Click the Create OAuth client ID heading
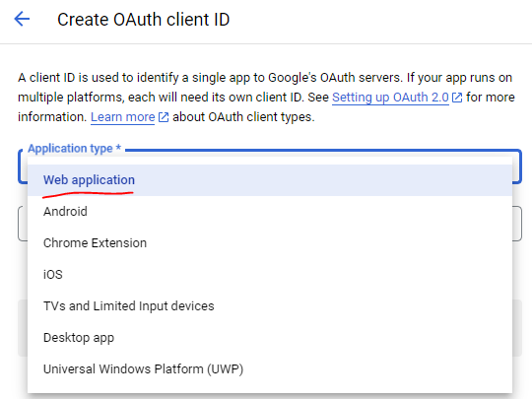This screenshot has height=399, width=532. (x=144, y=20)
